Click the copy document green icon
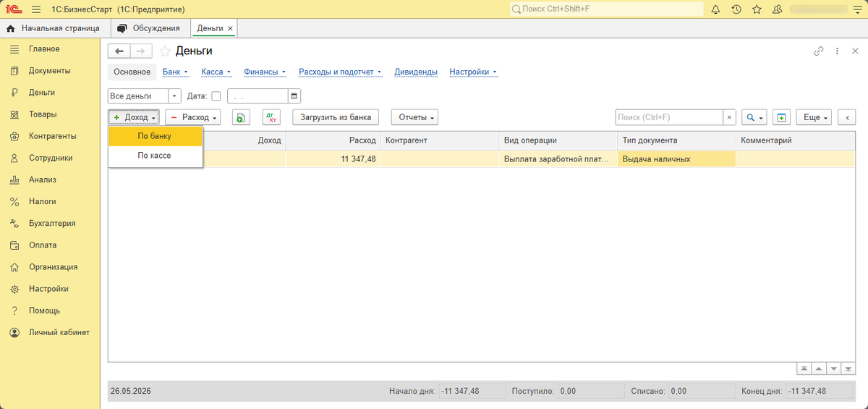868x409 pixels. click(241, 117)
